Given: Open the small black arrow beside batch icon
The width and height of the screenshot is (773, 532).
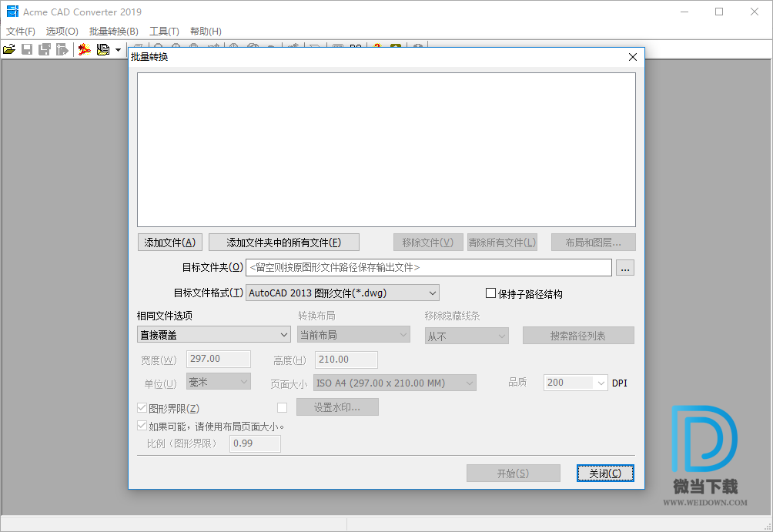Looking at the screenshot, I should (118, 50).
